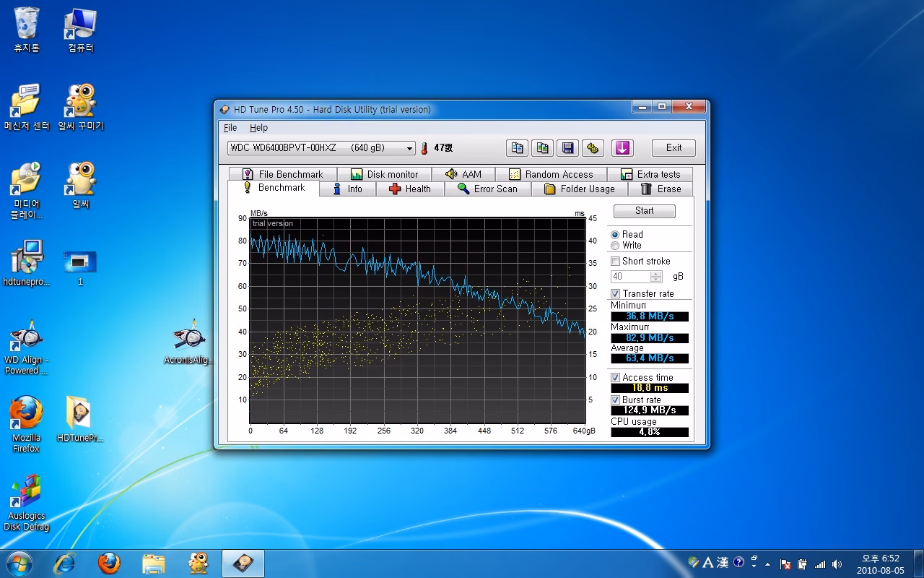This screenshot has height=578, width=924.
Task: Click the Internet Explorer taskbar icon
Action: pos(64,563)
